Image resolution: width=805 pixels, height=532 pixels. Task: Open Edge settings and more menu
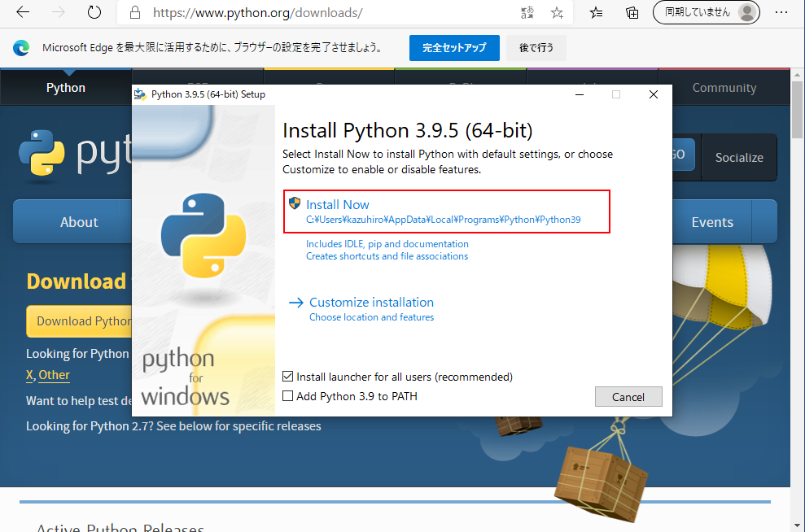point(781,13)
